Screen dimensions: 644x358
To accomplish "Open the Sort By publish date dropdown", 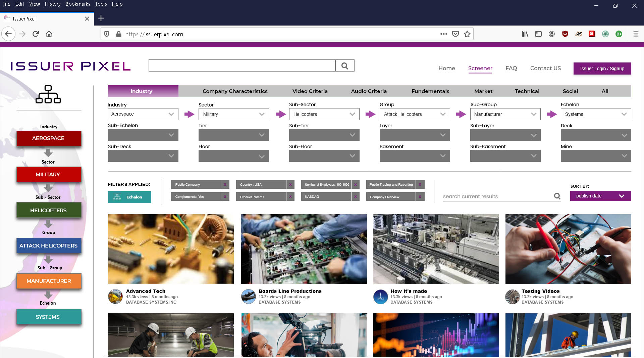I will point(601,196).
